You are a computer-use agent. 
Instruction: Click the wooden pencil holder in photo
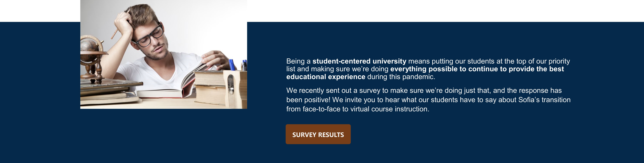click(235, 89)
